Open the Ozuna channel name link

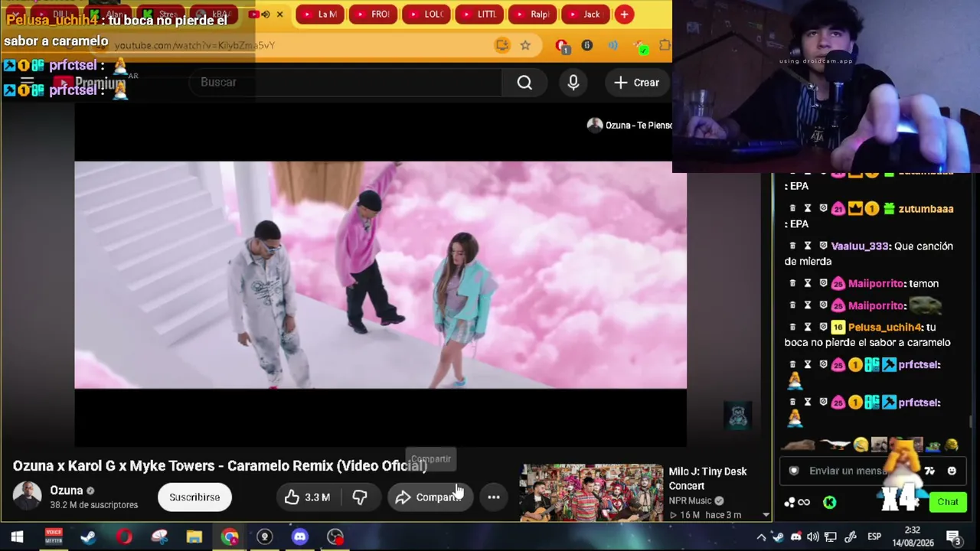coord(67,491)
